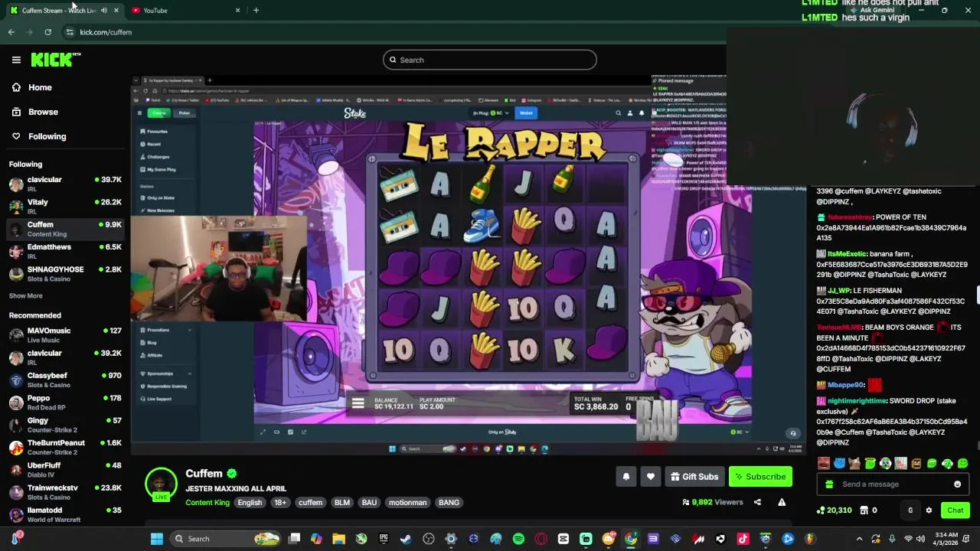Open Steam from the taskbar
The width and height of the screenshot is (980, 551).
[x=406, y=539]
